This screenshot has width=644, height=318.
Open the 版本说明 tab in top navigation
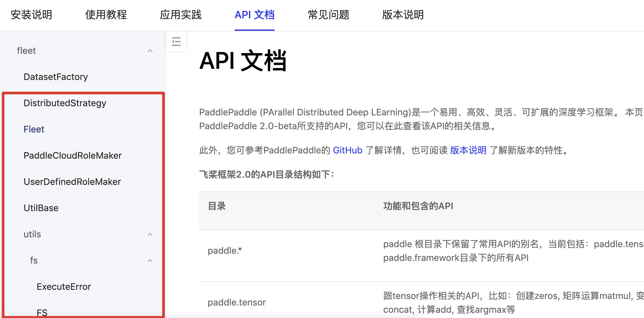pyautogui.click(x=403, y=15)
